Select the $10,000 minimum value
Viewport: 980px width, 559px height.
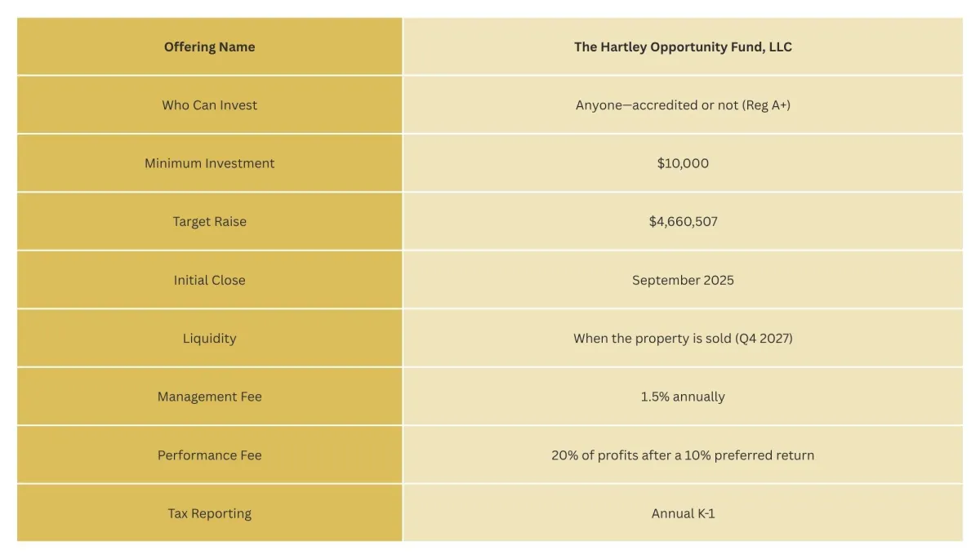tap(683, 163)
